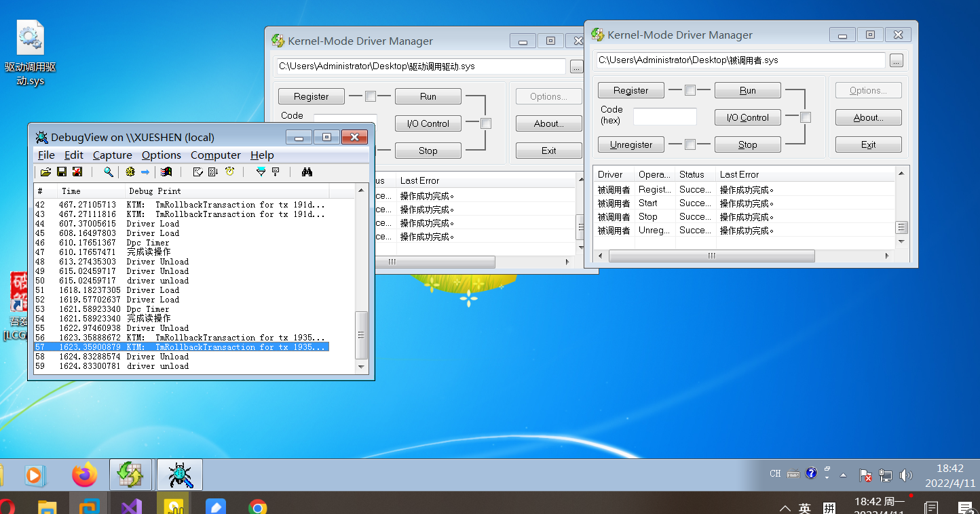Click the Debug Print column header in DebugView
The image size is (980, 514).
coord(227,191)
